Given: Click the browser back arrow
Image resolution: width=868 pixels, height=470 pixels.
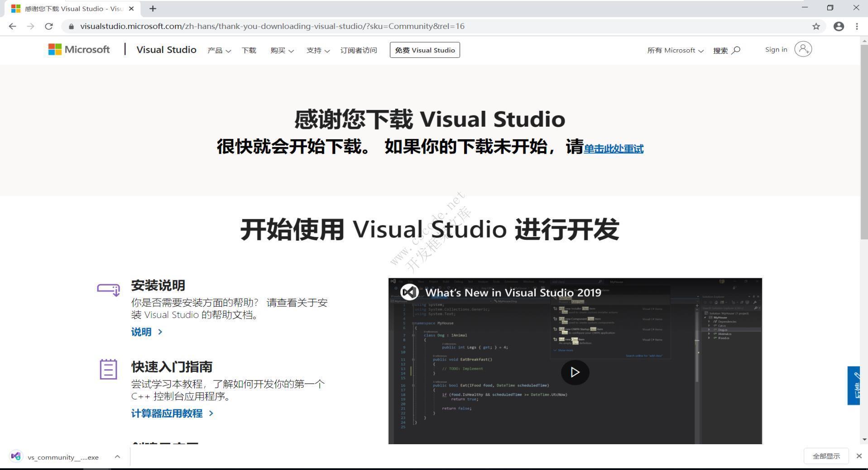Looking at the screenshot, I should (x=12, y=26).
